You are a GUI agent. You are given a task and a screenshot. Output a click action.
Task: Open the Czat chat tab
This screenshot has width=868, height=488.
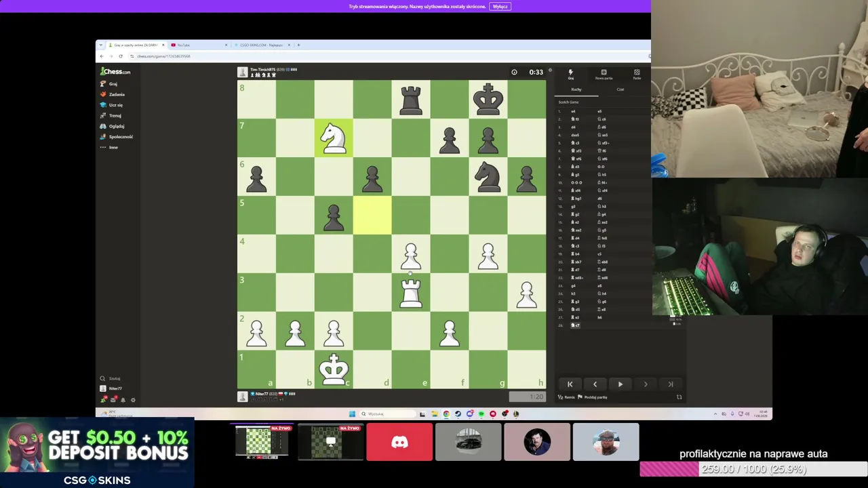(620, 89)
